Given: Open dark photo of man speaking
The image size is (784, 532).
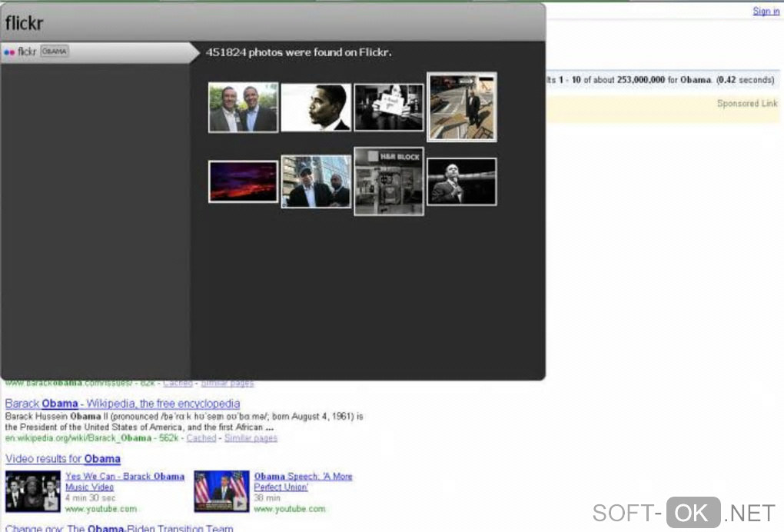Looking at the screenshot, I should (462, 181).
